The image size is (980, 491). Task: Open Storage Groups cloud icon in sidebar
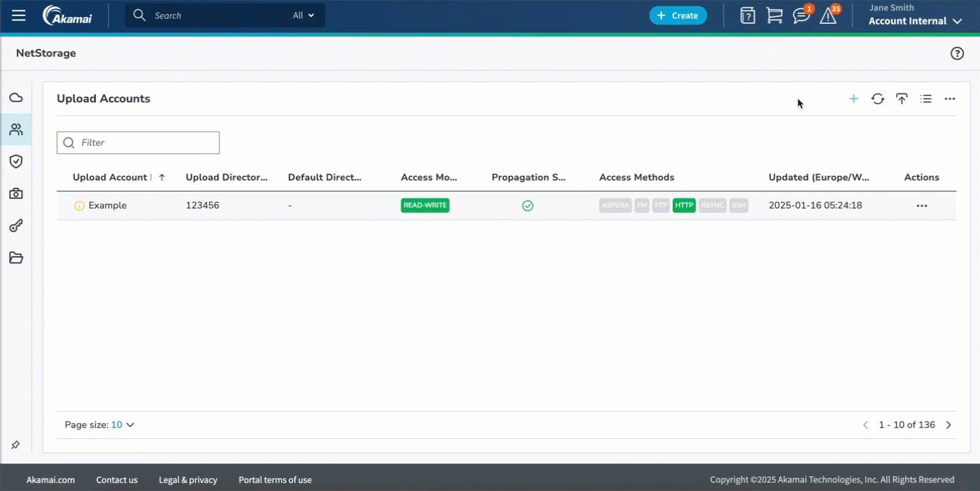(16, 98)
